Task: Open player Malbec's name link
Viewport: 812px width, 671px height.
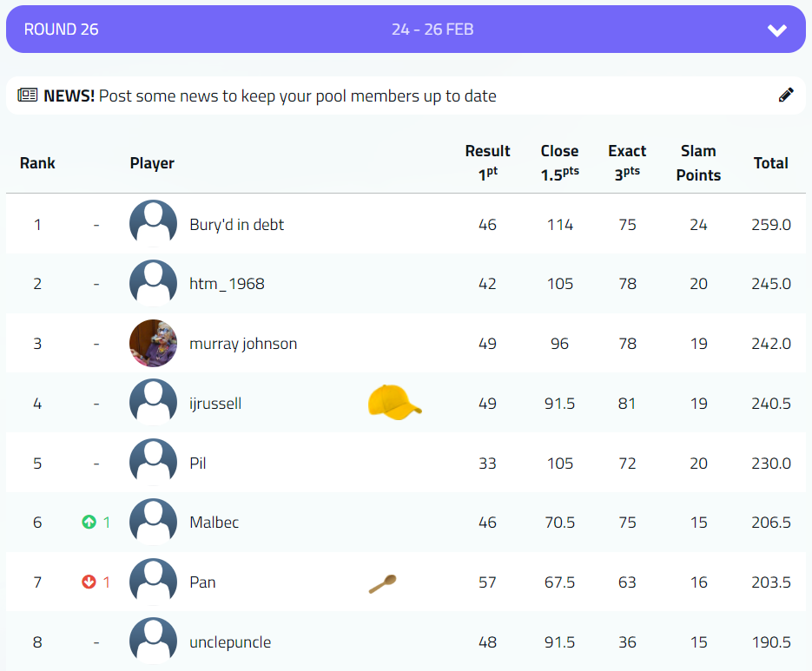Action: 214,523
